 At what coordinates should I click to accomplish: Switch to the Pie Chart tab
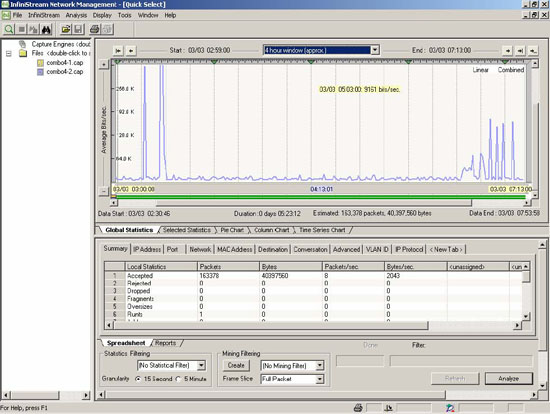pos(232,230)
